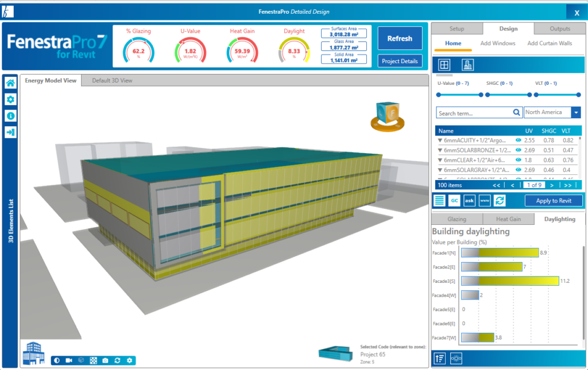Viewport: 588px width, 370px height.
Task: Click the sun settings icon below daylighting chart
Action: pos(456,359)
